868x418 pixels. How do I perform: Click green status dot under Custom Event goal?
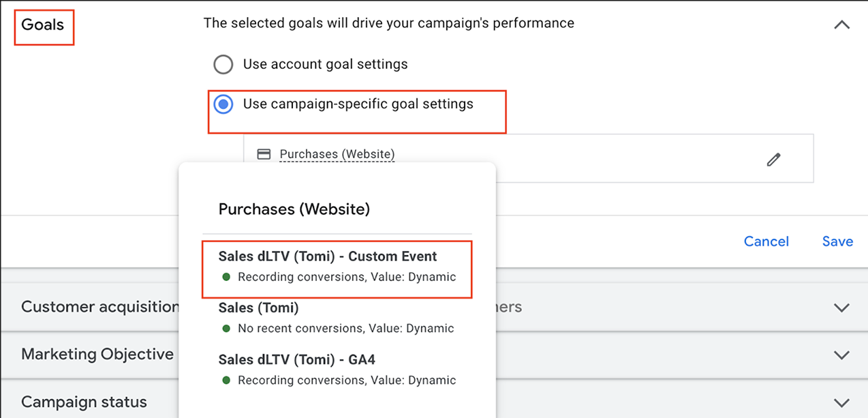pyautogui.click(x=226, y=278)
